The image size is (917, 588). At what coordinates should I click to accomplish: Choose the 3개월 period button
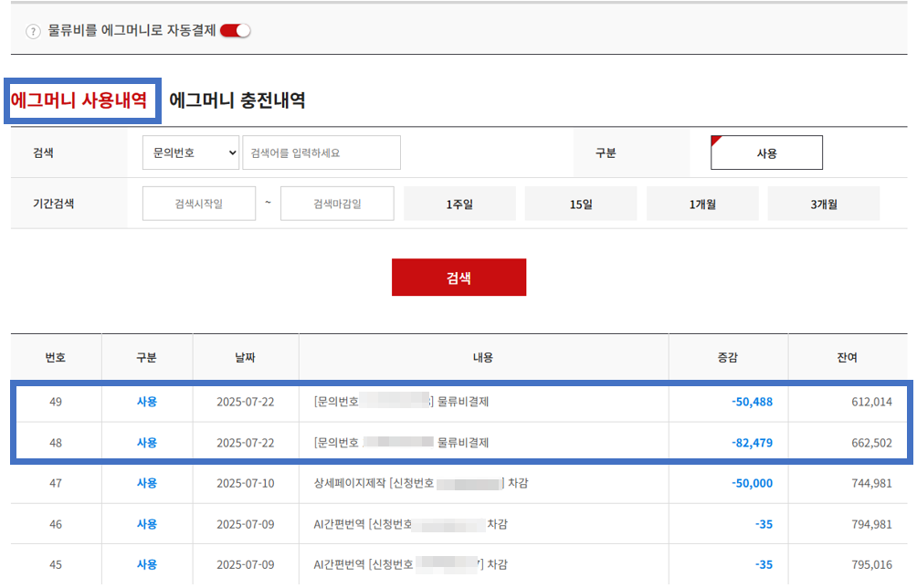tap(824, 204)
